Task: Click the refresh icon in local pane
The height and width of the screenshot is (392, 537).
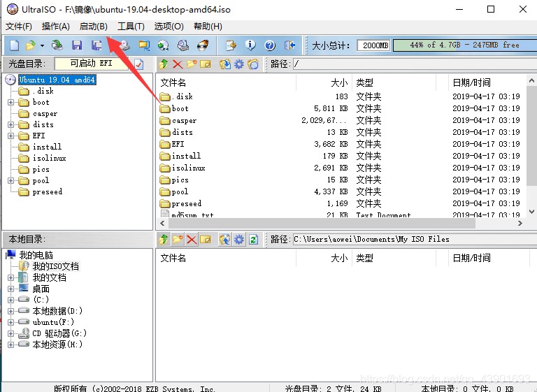Action: click(253, 239)
